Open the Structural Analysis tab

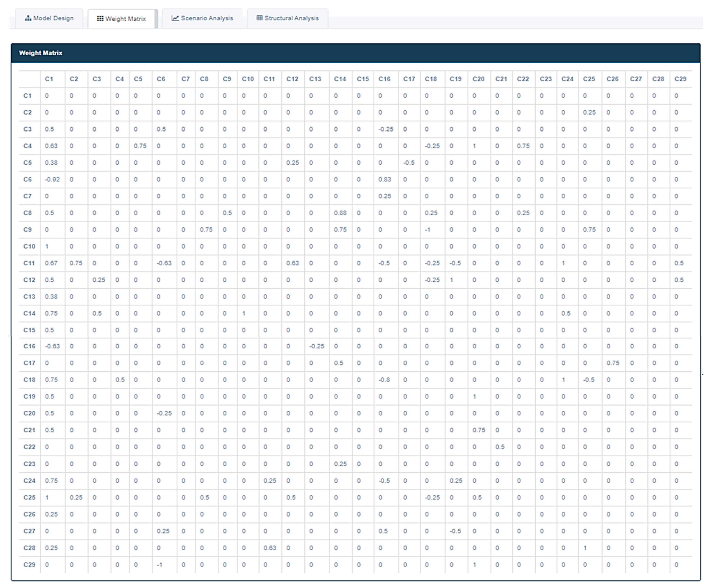287,18
